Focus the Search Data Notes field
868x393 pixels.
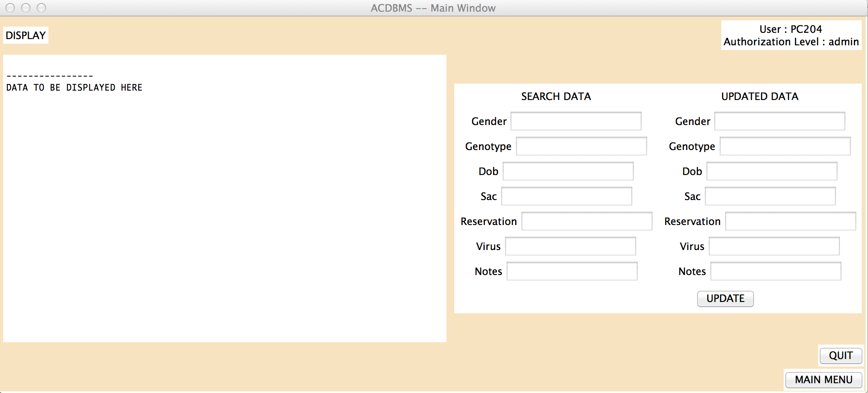point(572,271)
